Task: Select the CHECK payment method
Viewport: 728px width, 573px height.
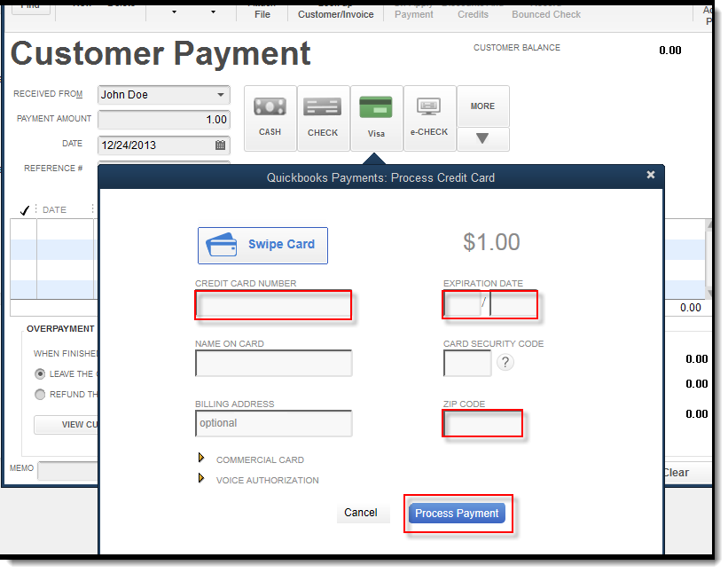Action: pyautogui.click(x=323, y=118)
